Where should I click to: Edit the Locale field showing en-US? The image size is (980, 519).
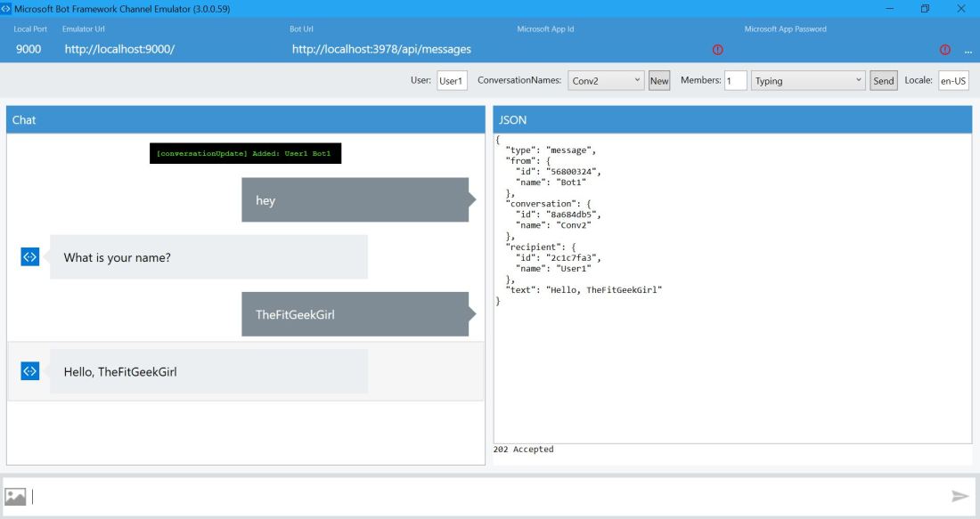[x=953, y=81]
